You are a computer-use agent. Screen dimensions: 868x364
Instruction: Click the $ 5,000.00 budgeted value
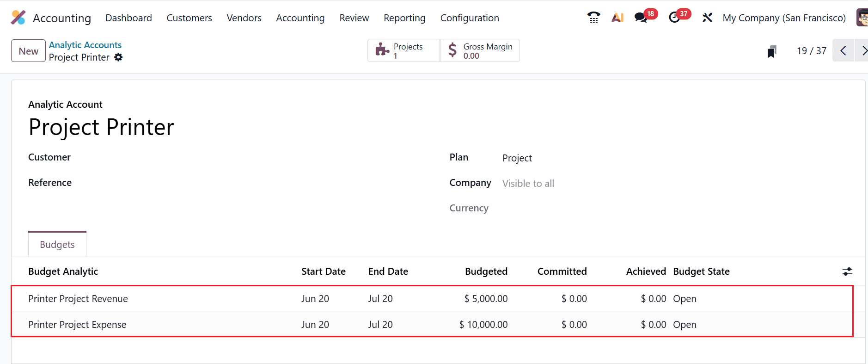click(x=486, y=299)
